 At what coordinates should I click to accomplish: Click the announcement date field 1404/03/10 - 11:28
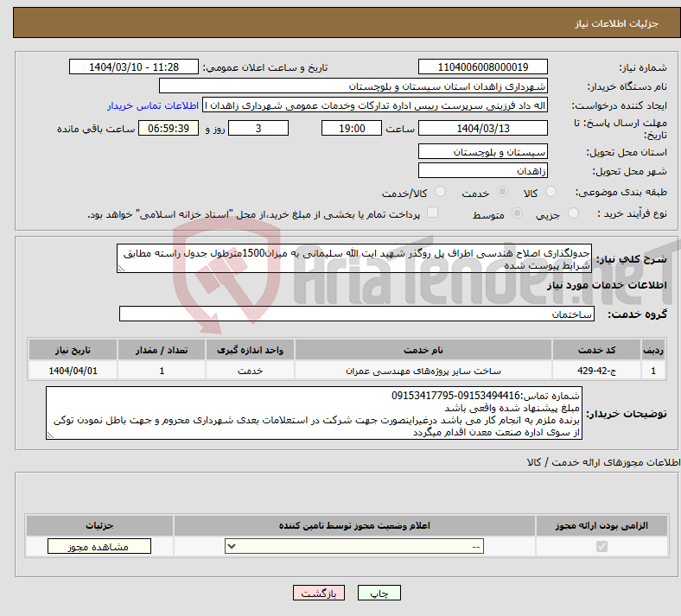(134, 67)
